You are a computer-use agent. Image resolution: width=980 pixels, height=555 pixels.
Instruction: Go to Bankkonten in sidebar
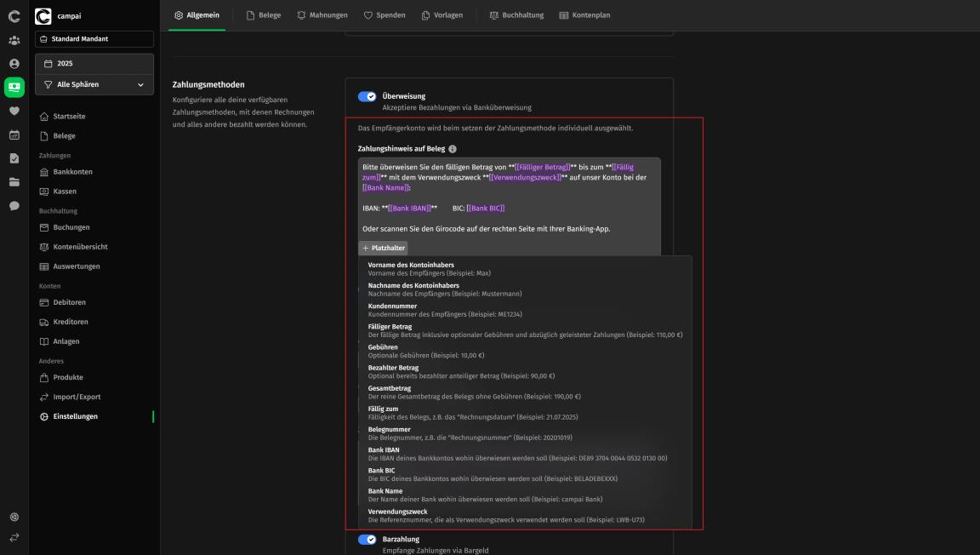[x=72, y=171]
